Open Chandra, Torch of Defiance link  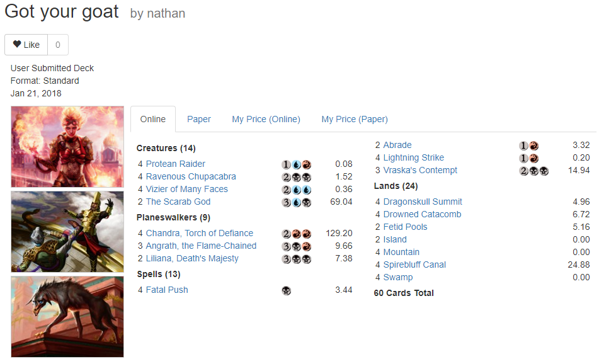200,234
